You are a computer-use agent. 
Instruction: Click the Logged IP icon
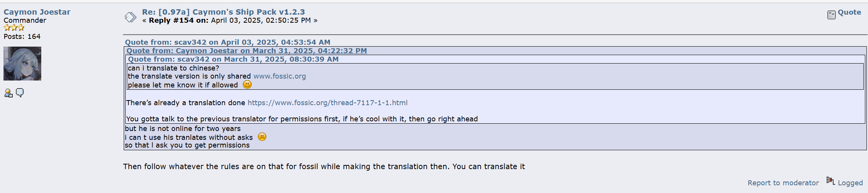[x=830, y=181]
